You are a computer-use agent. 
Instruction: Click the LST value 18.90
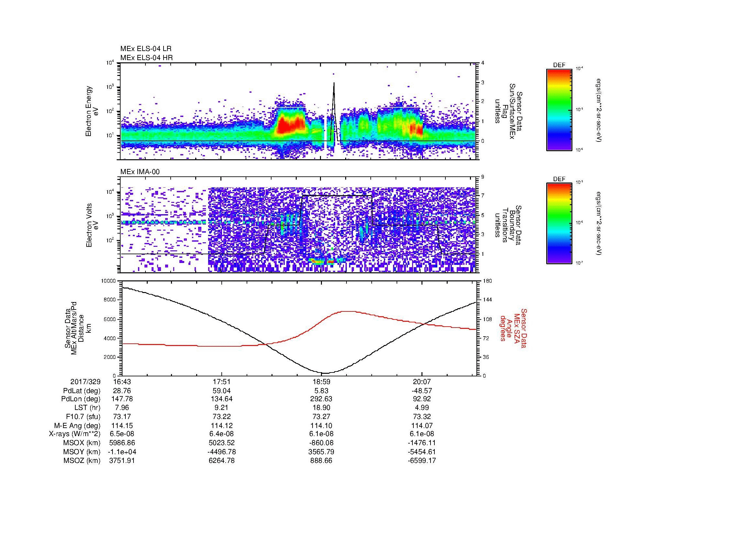pyautogui.click(x=321, y=408)
